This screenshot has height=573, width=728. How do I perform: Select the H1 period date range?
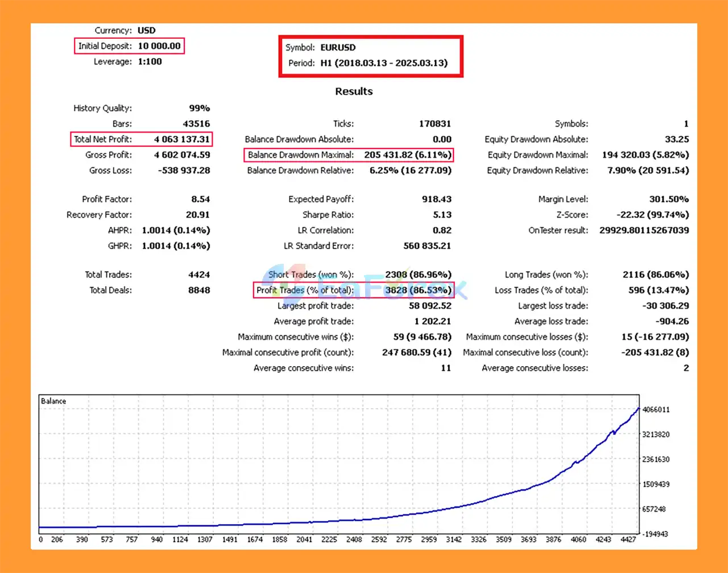[x=384, y=63]
